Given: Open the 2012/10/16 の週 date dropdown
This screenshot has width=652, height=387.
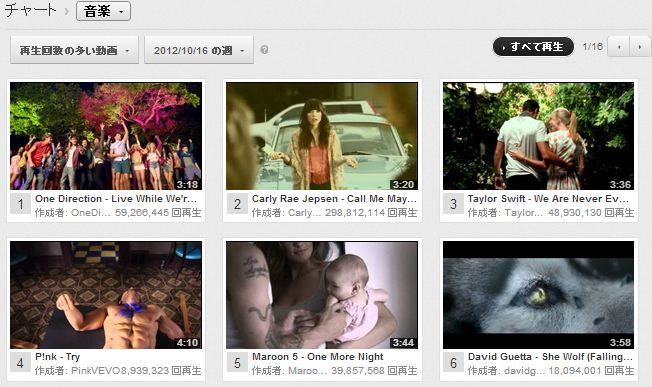Looking at the screenshot, I should point(199,50).
